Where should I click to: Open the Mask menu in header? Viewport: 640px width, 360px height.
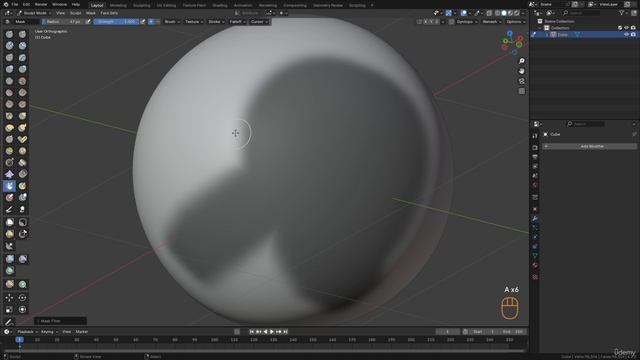[x=91, y=13]
